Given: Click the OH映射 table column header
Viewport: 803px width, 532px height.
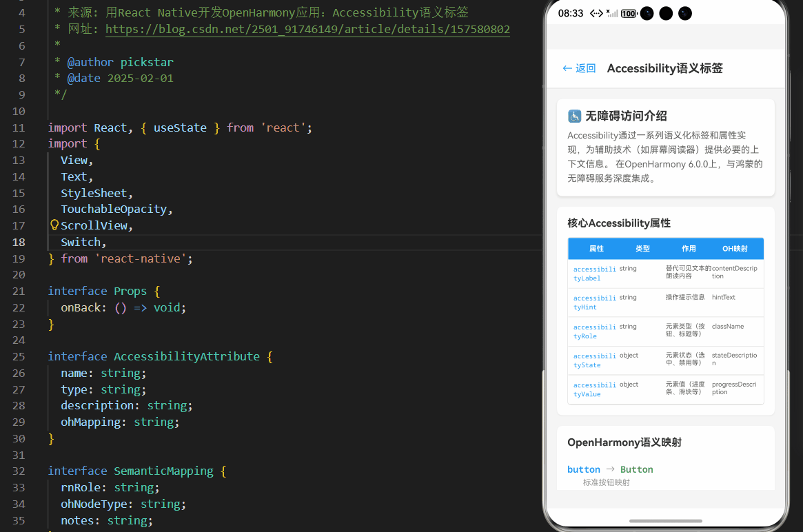Looking at the screenshot, I should pos(735,249).
